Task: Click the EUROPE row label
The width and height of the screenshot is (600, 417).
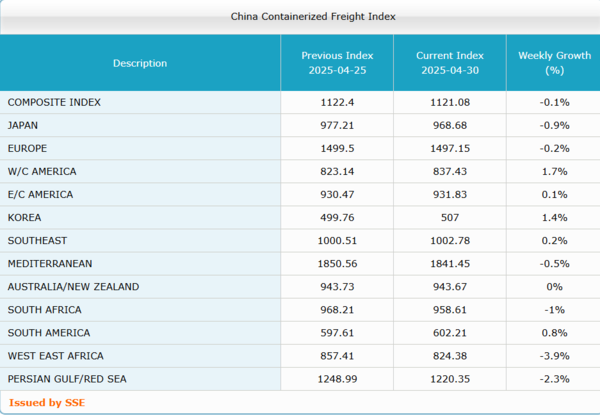Action: click(27, 148)
